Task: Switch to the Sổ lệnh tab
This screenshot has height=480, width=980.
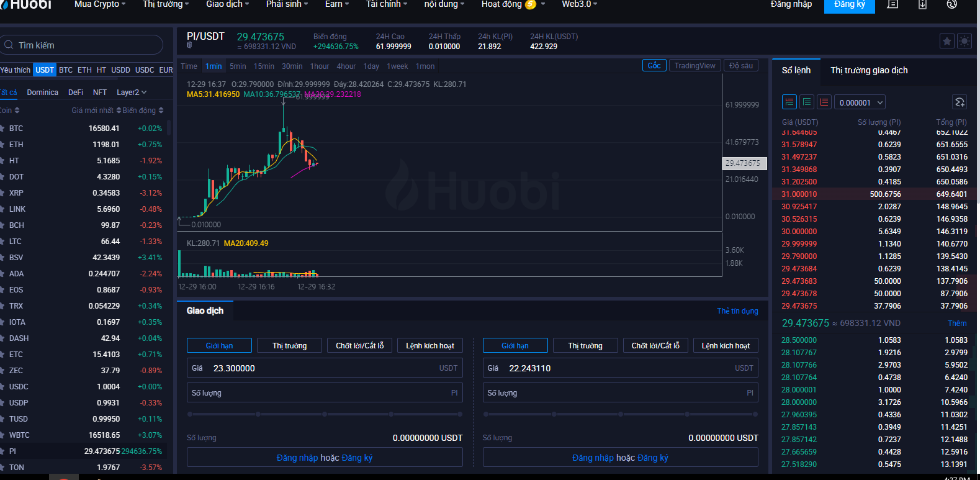Action: point(796,70)
